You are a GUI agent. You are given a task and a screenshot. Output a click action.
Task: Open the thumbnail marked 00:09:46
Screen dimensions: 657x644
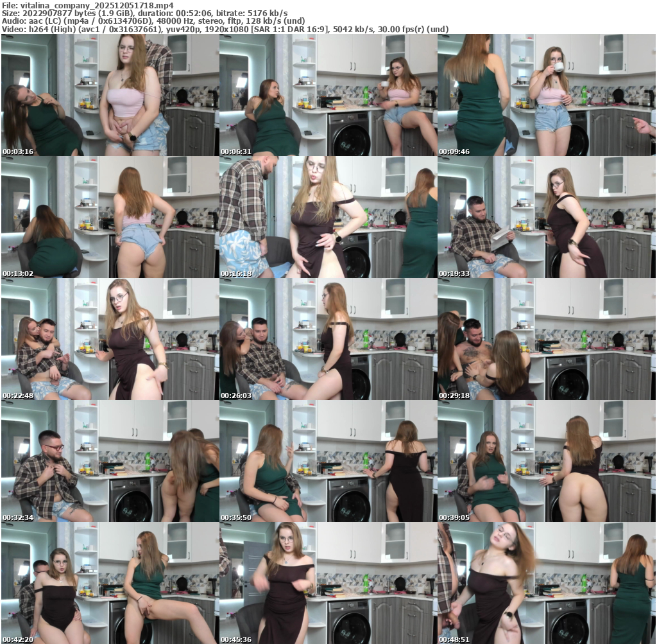[x=547, y=95]
